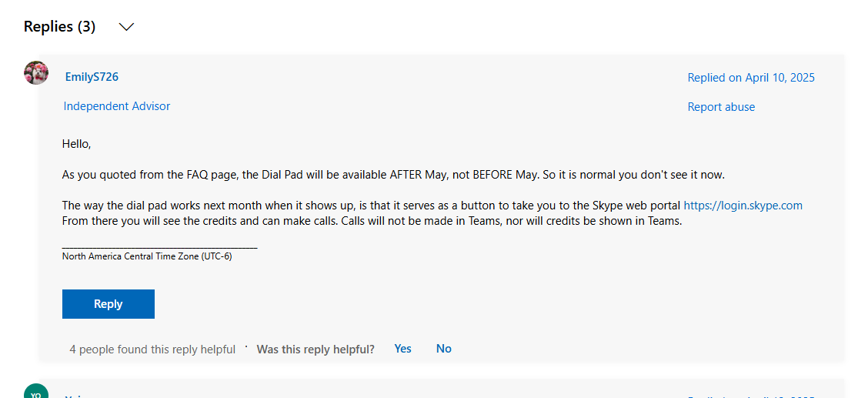The image size is (868, 398).
Task: Open the EmilyS726 username link
Action: (x=92, y=77)
